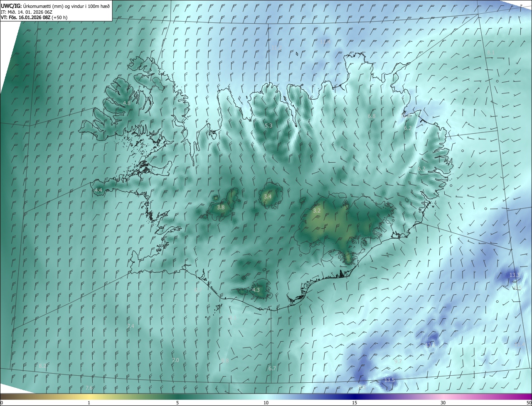Click the 4.3 value label near the south coast
This screenshot has width=532, height=406.
point(256,290)
